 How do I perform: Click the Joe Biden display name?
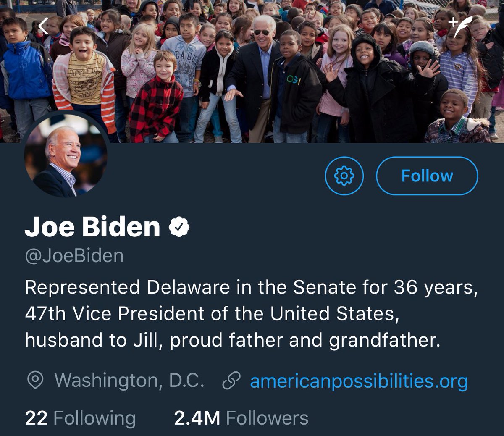pos(92,227)
